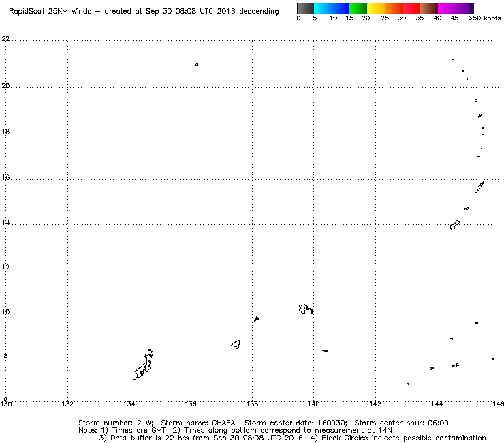Click the magenta-purple 40-50 knots color band
504x443 pixels.
click(x=456, y=8)
